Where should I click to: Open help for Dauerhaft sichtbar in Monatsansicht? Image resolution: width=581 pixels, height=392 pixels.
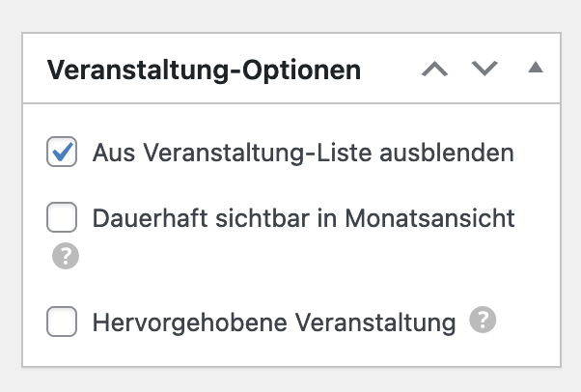66,256
